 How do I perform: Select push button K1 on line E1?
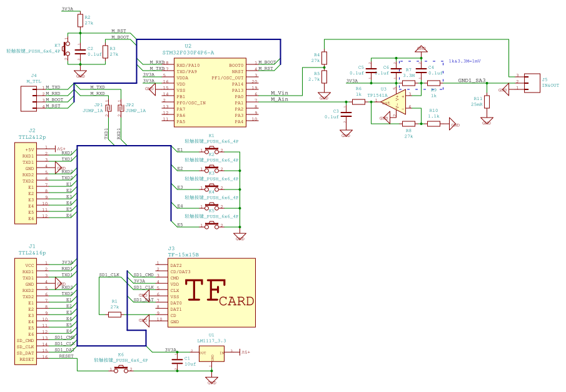tap(211, 150)
